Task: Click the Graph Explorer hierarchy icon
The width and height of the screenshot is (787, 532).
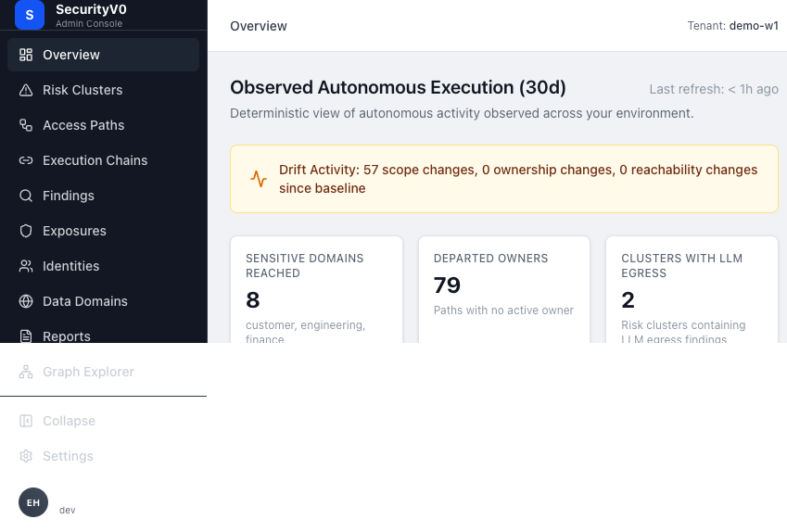Action: click(x=26, y=372)
